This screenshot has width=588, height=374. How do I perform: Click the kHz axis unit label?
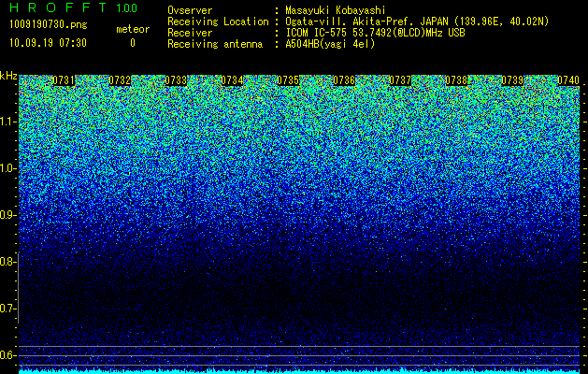(x=8, y=76)
